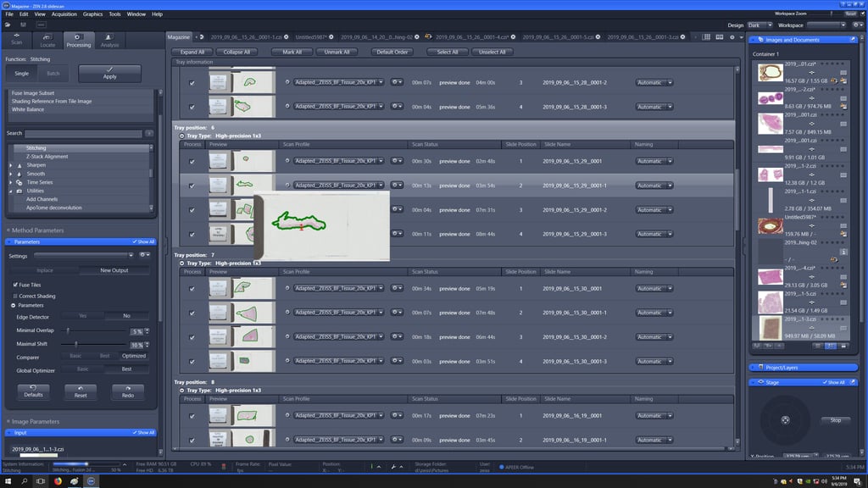
Task: Click the gear icon in document tab bar
Action: (x=732, y=37)
